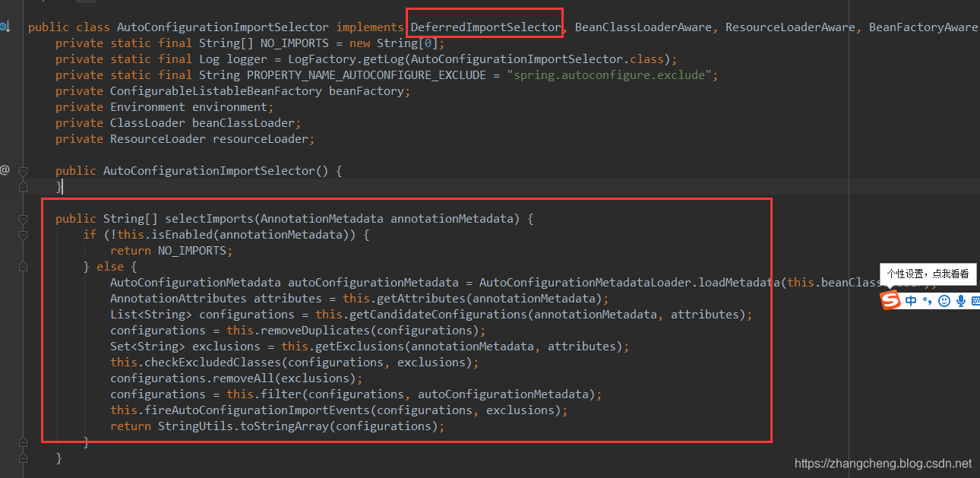Click the AnnotationAttributes type name
The height and width of the screenshot is (478, 980).
click(x=178, y=298)
